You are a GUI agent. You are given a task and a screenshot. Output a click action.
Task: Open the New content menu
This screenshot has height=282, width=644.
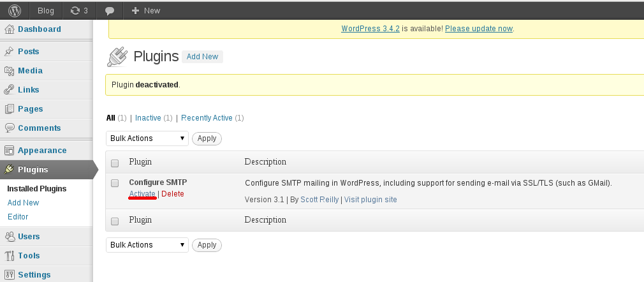point(146,11)
